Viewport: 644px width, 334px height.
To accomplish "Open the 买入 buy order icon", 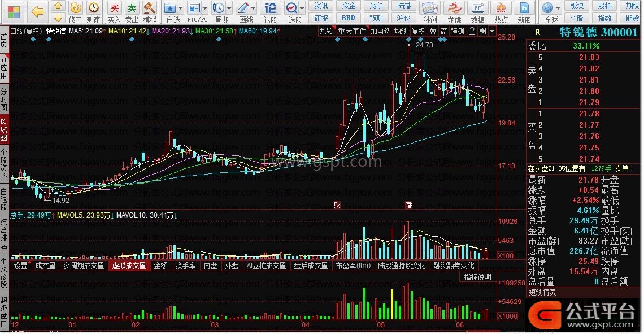I will point(114,12).
